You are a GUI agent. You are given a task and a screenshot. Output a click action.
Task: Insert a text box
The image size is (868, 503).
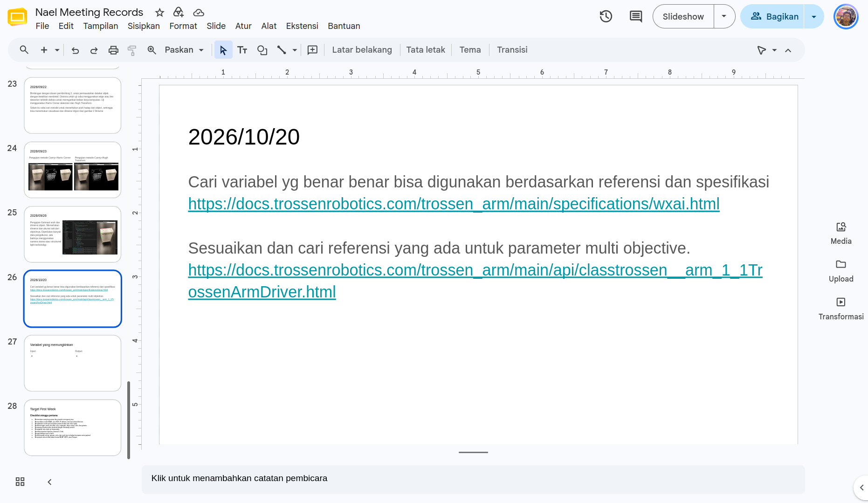click(242, 50)
